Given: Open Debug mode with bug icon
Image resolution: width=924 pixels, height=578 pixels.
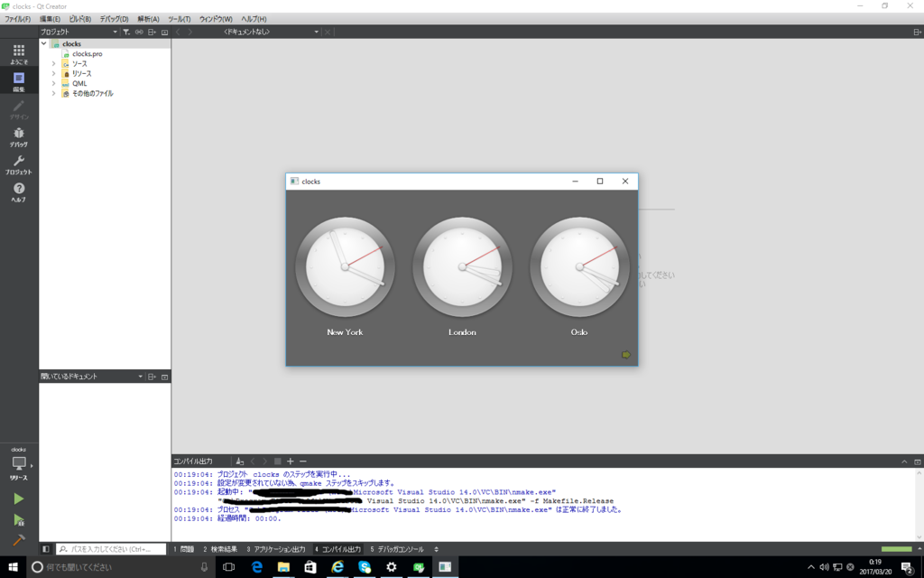Looking at the screenshot, I should coord(19,137).
